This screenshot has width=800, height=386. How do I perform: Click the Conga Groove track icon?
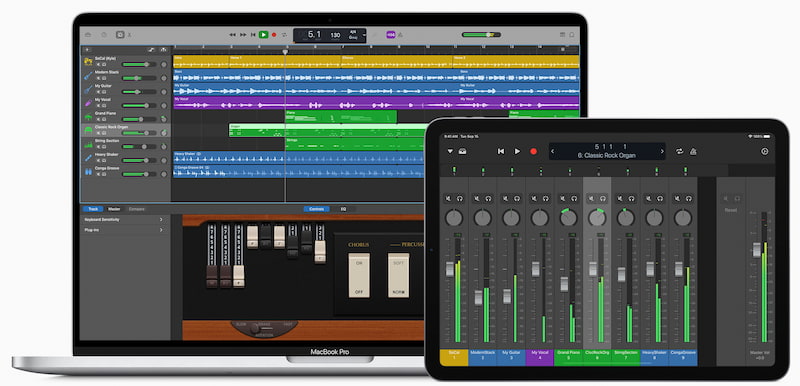click(x=88, y=171)
